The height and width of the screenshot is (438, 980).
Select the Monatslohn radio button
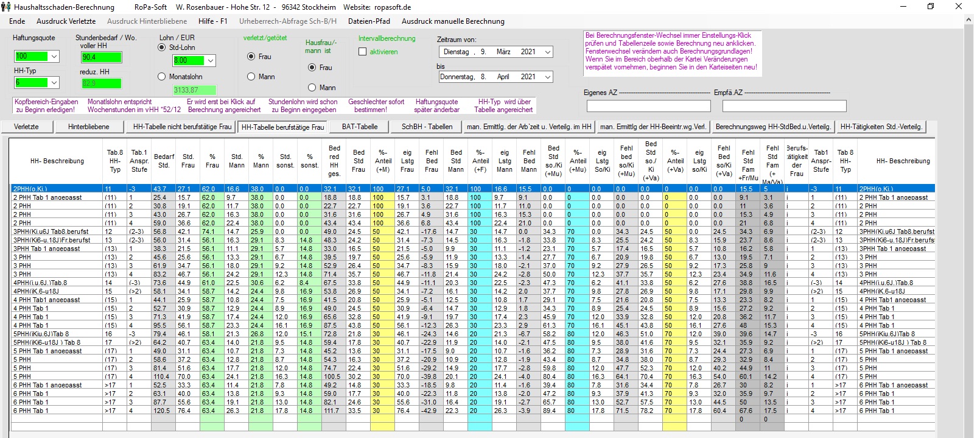pyautogui.click(x=161, y=77)
